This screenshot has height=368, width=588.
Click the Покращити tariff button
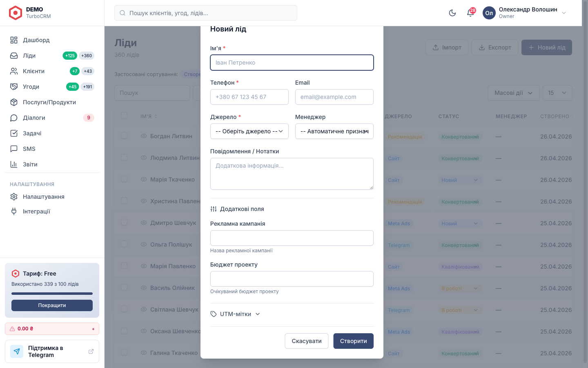(52, 305)
